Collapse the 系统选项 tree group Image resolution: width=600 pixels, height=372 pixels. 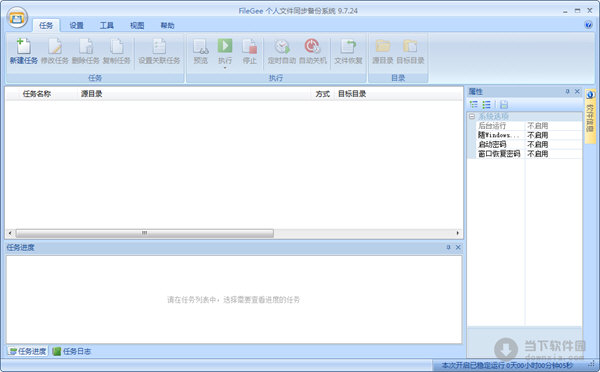[472, 116]
